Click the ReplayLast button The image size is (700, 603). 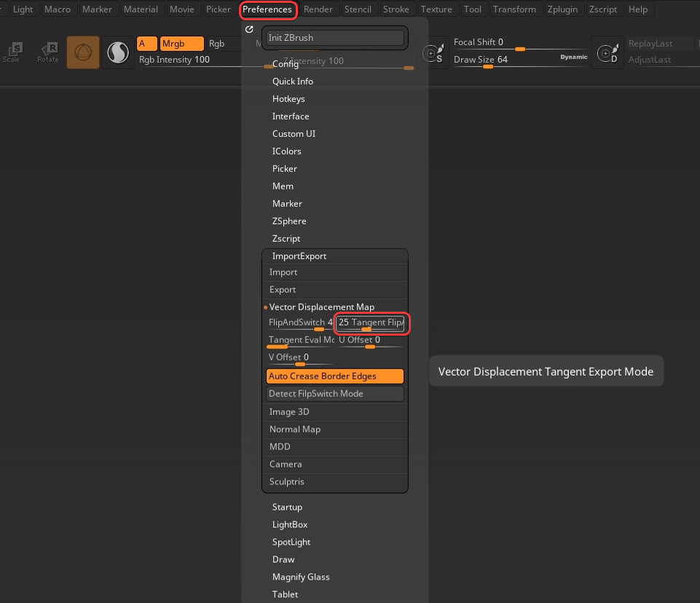click(660, 44)
